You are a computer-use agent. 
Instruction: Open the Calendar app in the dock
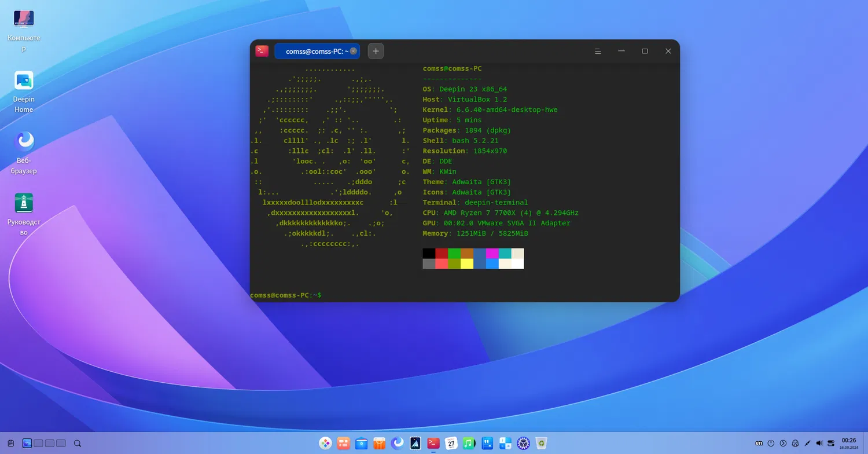451,444
